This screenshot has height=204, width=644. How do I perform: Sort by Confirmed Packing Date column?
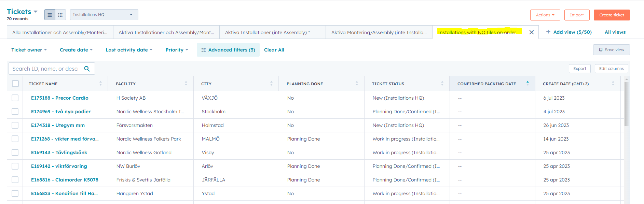(x=527, y=83)
